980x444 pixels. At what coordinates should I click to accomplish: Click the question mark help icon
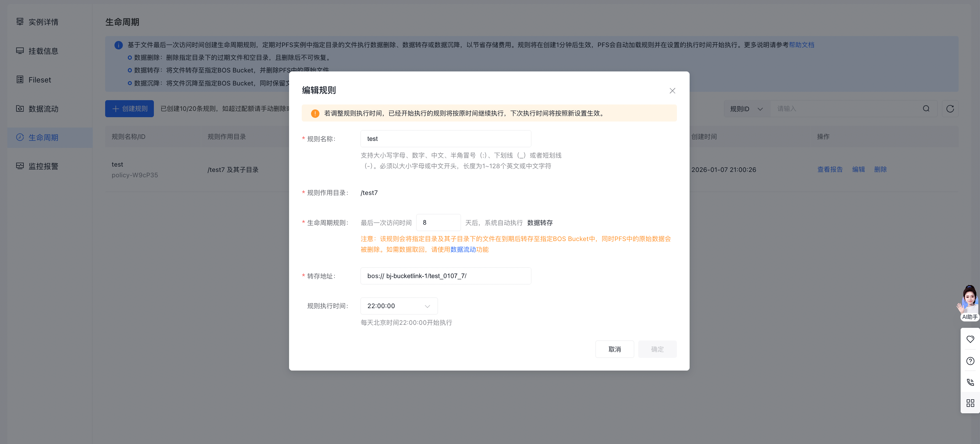point(970,361)
